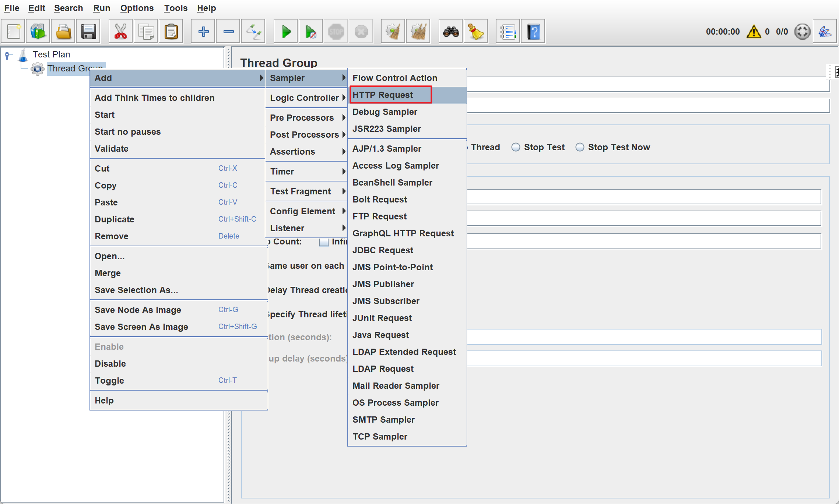Click the floppy disk Save icon
Viewport: 839px width, 504px height.
click(x=88, y=32)
